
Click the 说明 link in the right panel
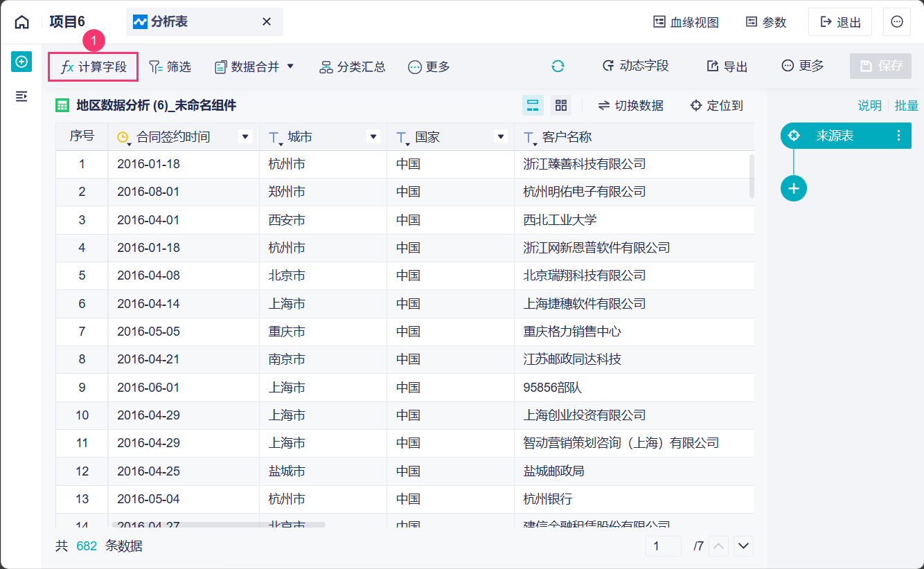[x=869, y=105]
